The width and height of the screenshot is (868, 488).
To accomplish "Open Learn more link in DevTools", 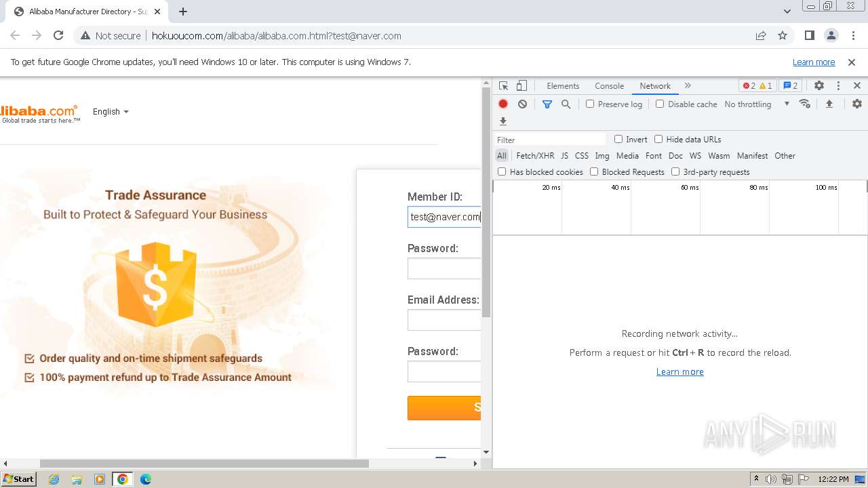I will pyautogui.click(x=679, y=371).
